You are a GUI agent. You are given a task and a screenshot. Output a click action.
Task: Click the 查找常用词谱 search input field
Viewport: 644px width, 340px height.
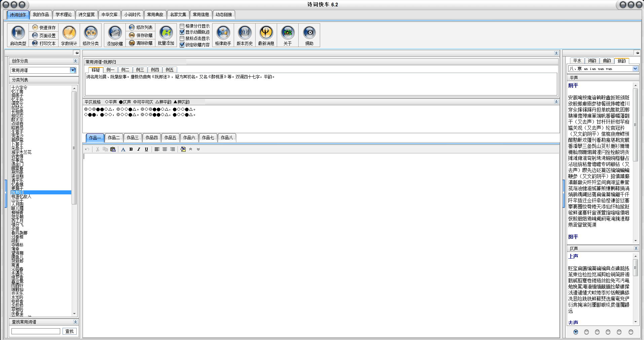(x=36, y=331)
